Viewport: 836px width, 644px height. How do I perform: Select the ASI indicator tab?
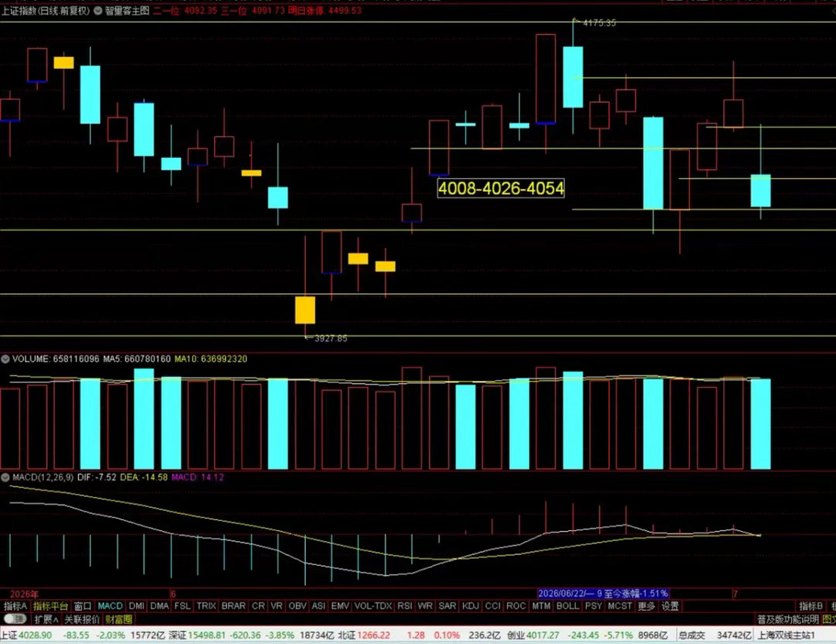tap(318, 606)
